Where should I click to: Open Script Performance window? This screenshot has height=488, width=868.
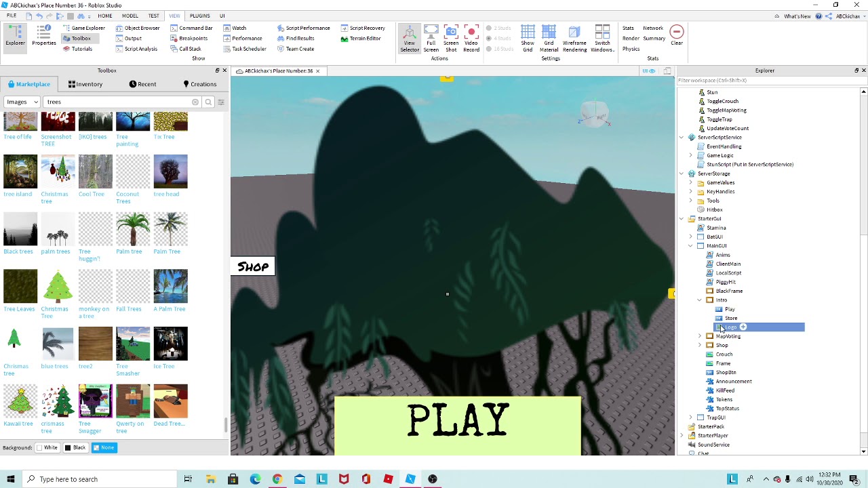[303, 28]
